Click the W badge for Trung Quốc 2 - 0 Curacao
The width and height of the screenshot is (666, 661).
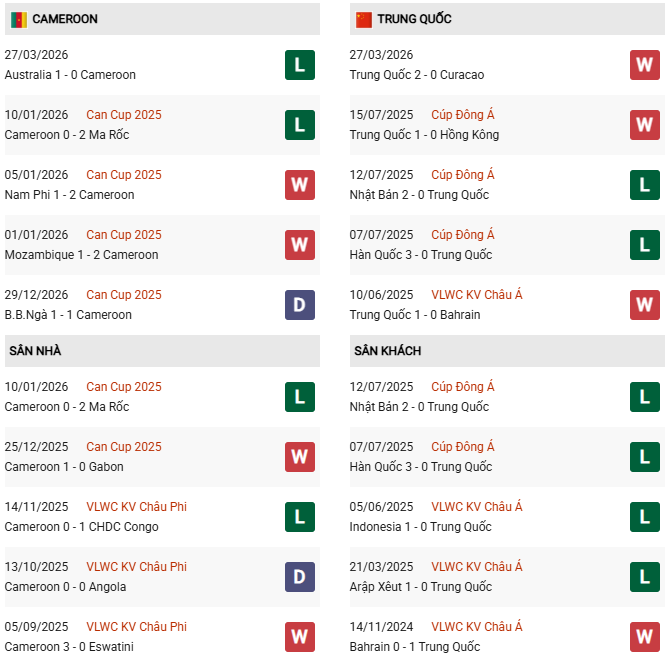(644, 65)
